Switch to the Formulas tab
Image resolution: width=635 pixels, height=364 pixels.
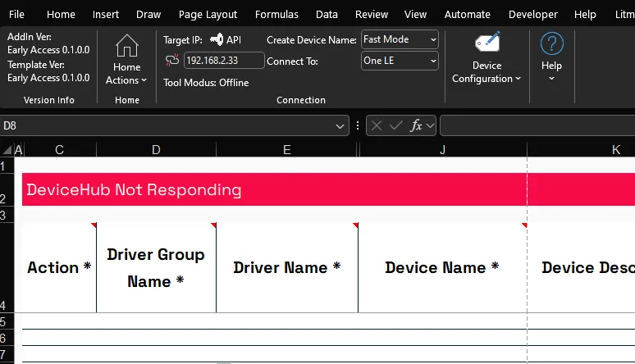pyautogui.click(x=276, y=15)
